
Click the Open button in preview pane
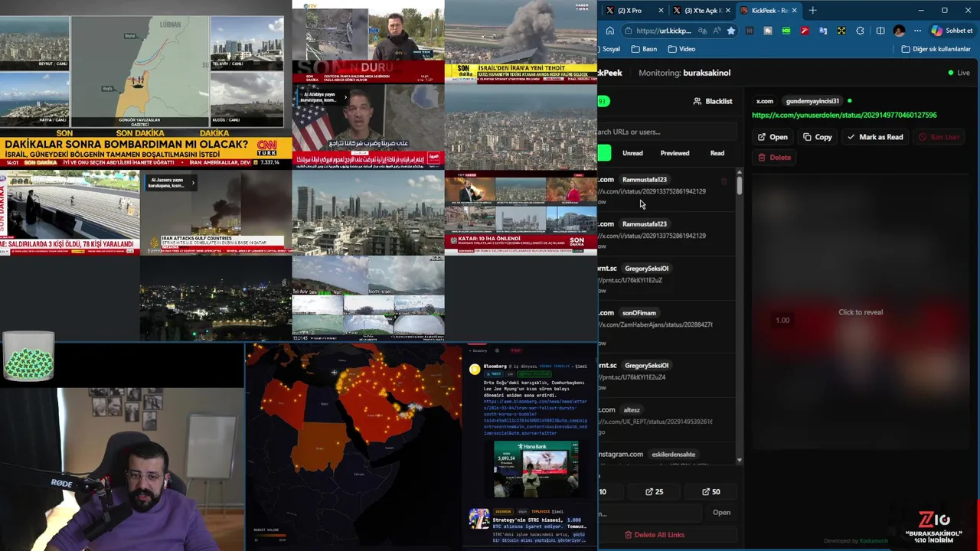coord(773,137)
